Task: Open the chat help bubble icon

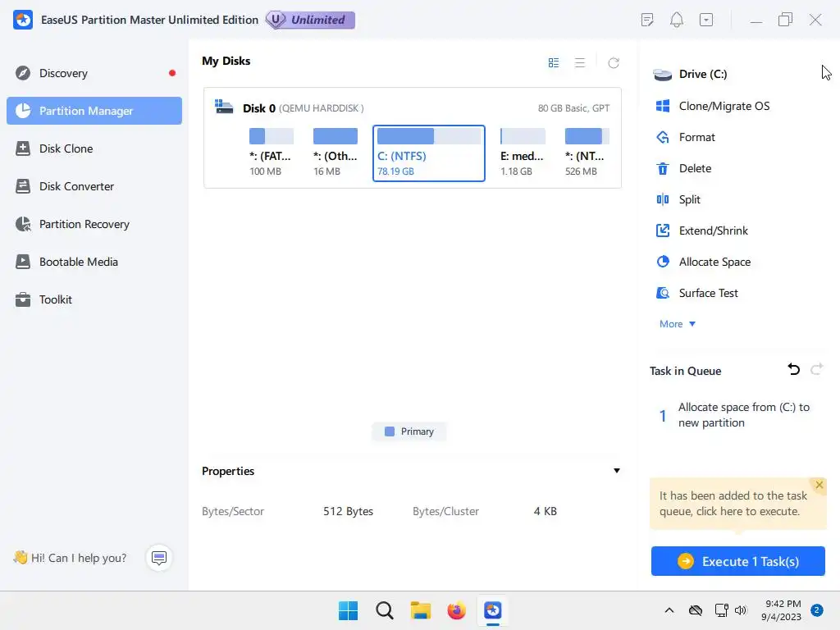Action: (x=159, y=558)
